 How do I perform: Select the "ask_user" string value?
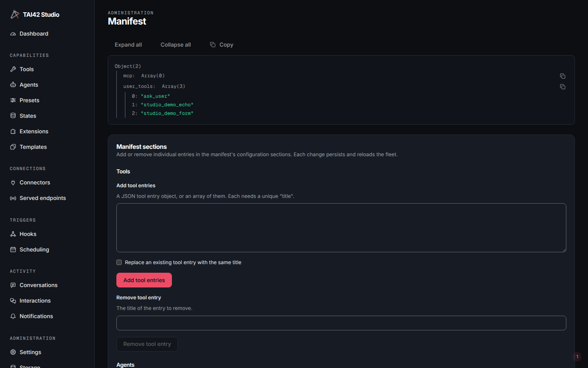tap(155, 96)
